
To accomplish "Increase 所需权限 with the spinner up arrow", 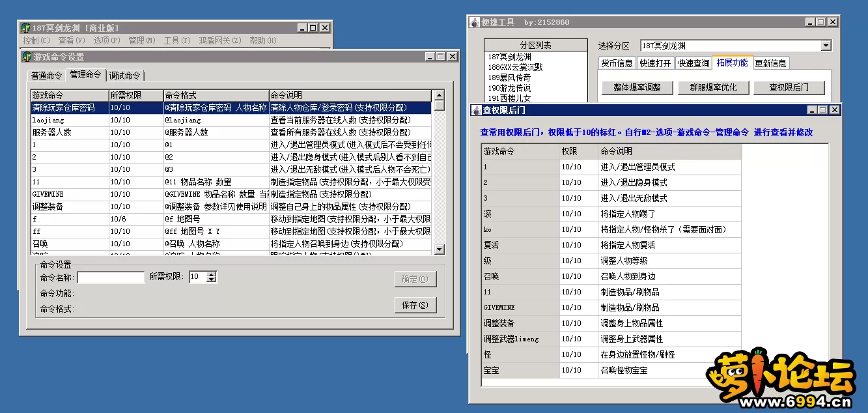I will (x=211, y=274).
